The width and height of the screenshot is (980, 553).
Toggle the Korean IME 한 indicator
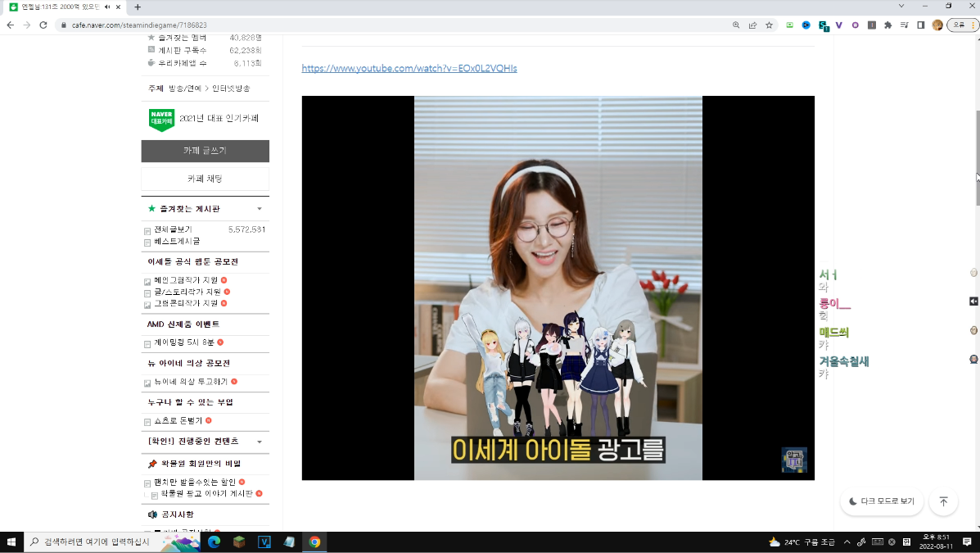point(906,542)
